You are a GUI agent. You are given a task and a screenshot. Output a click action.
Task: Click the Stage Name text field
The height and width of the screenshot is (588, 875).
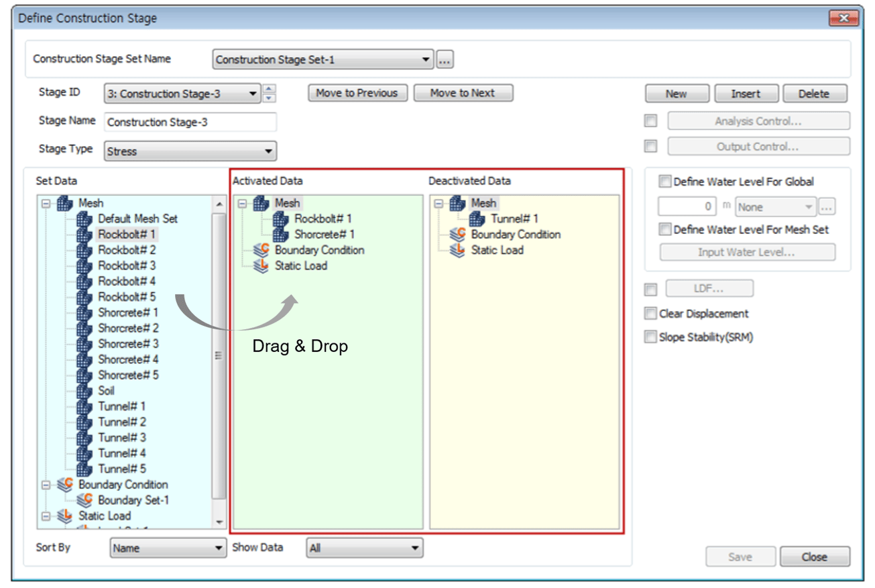tap(190, 123)
